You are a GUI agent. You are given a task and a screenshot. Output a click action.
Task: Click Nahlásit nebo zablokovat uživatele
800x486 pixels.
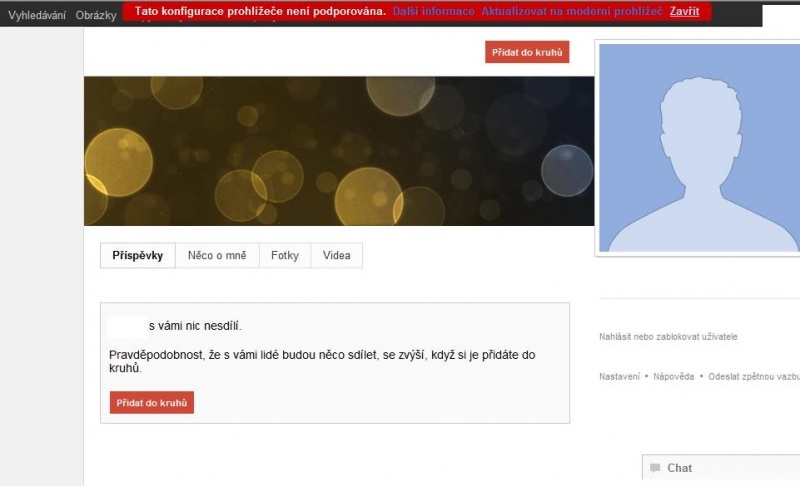(668, 337)
